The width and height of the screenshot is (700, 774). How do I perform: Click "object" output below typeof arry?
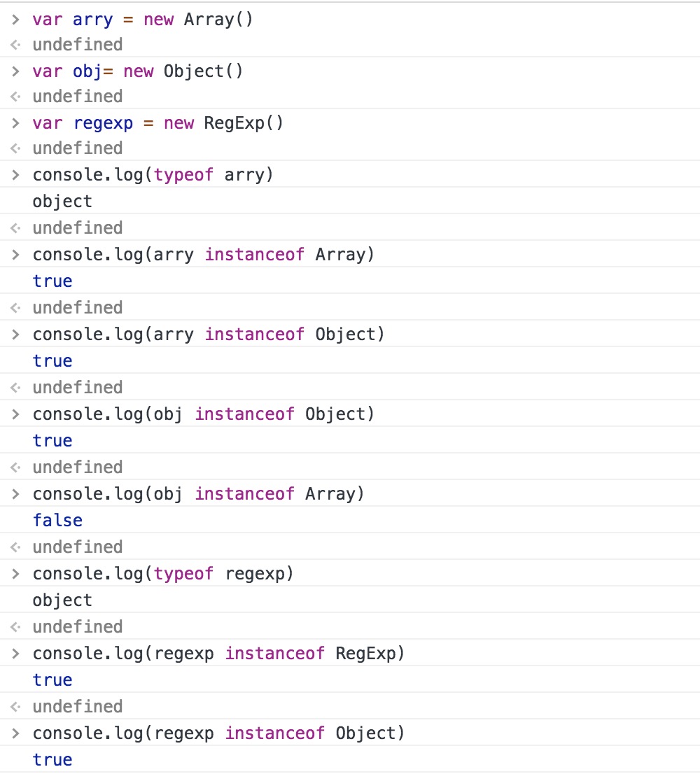tap(62, 202)
